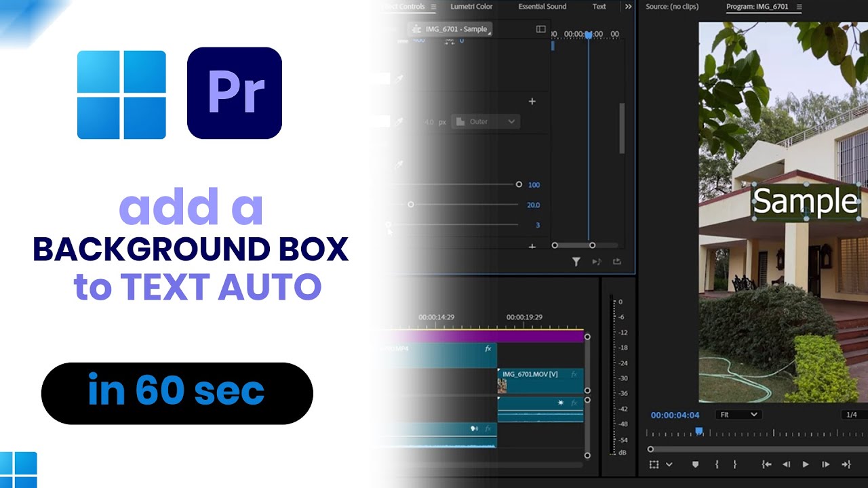868x488 pixels.
Task: Click the Go to In button
Action: [x=766, y=464]
